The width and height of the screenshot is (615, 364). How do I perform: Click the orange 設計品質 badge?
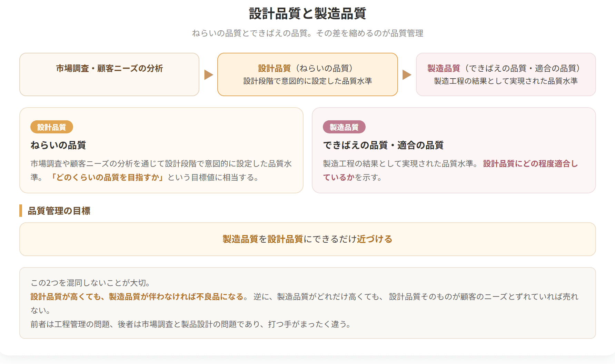pyautogui.click(x=52, y=127)
